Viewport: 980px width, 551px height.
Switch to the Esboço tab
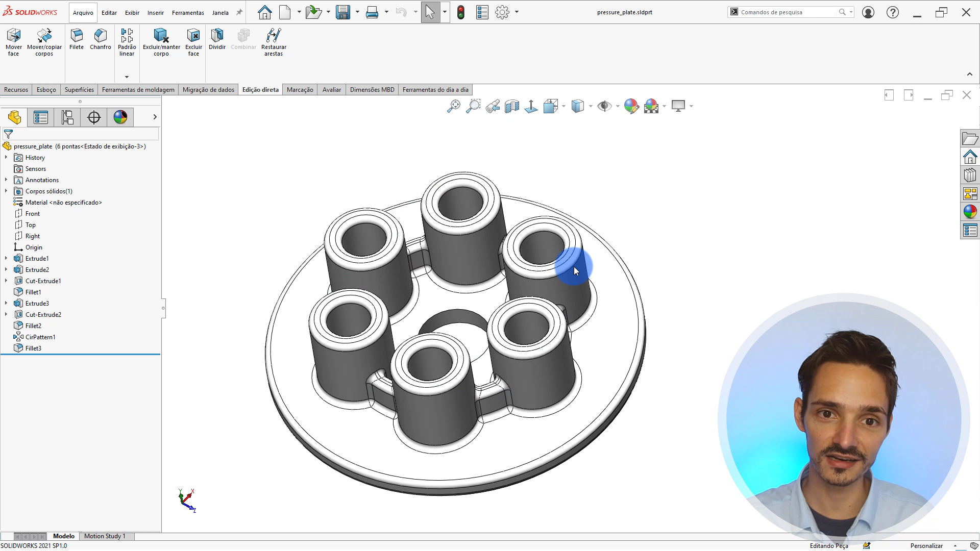tap(46, 90)
